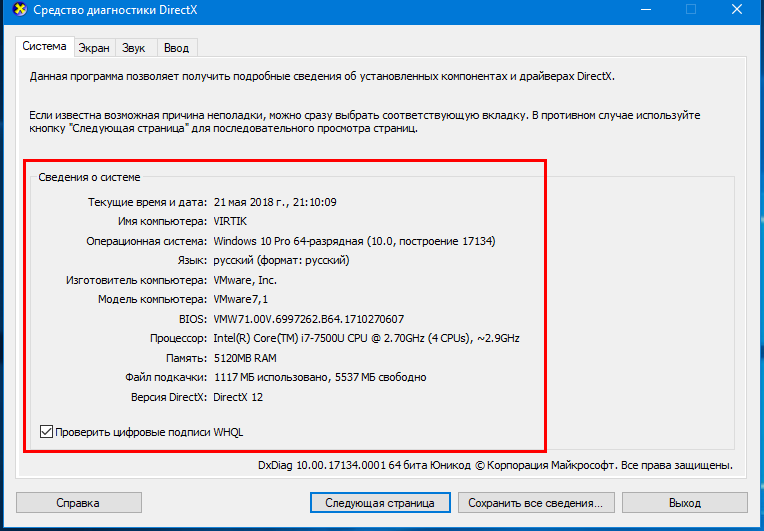Viewport: 764px width, 531px height.
Task: Click the Файл подкачки: field label
Action: (x=166, y=377)
